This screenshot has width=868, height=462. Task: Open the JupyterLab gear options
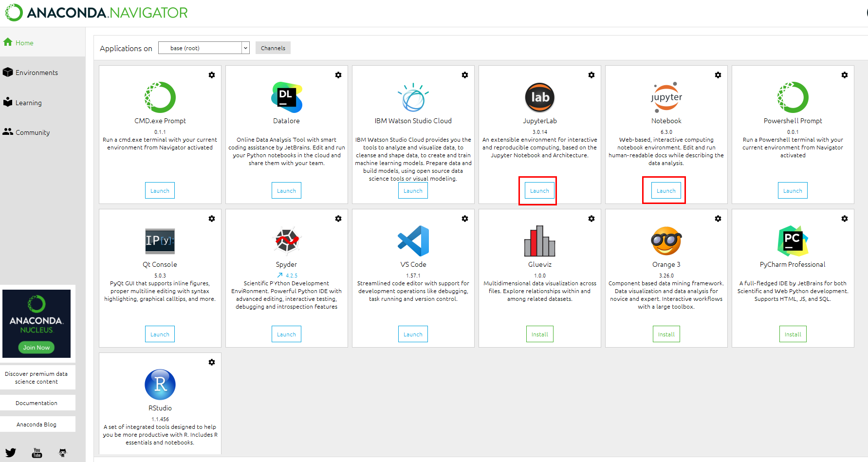pyautogui.click(x=591, y=75)
